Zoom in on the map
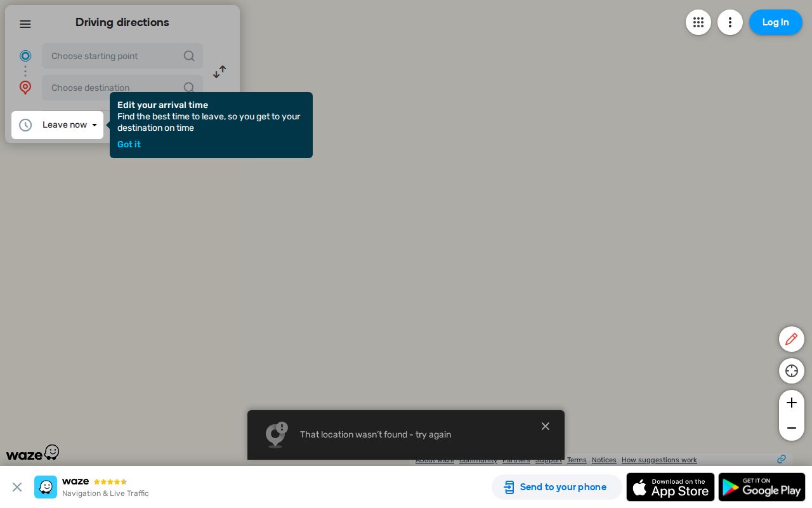This screenshot has height=508, width=812. (x=792, y=403)
